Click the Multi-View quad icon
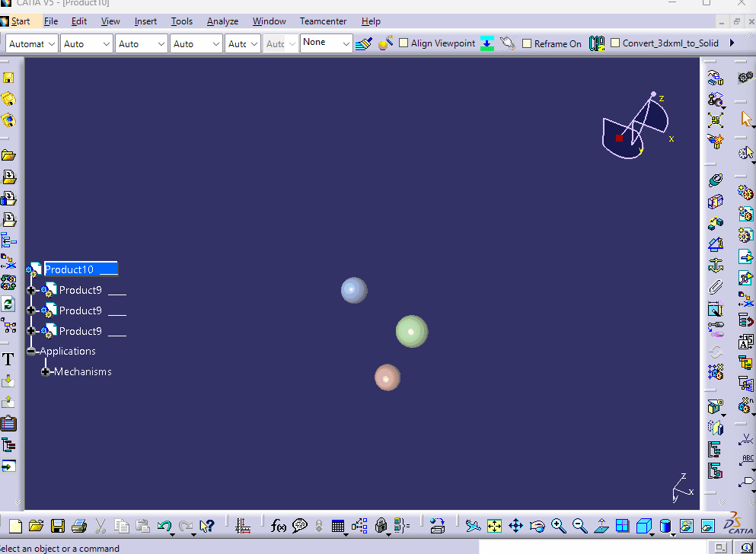The height and width of the screenshot is (554, 756). [x=623, y=525]
